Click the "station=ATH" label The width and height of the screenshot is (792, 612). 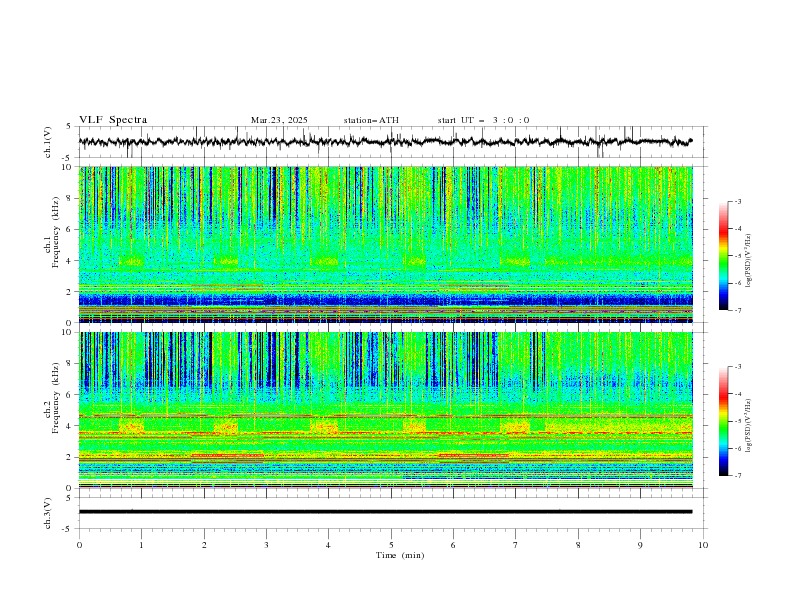[371, 120]
